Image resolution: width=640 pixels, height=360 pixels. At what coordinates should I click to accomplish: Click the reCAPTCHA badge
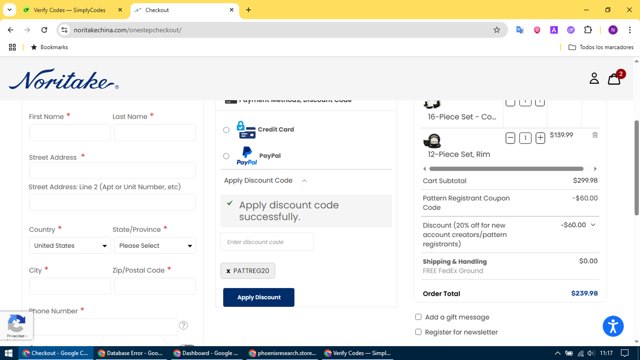[16, 325]
